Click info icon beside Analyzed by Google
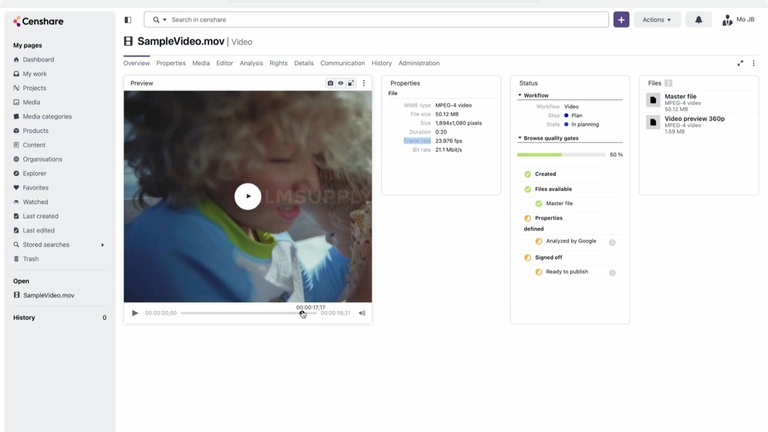The height and width of the screenshot is (432, 768). (612, 242)
